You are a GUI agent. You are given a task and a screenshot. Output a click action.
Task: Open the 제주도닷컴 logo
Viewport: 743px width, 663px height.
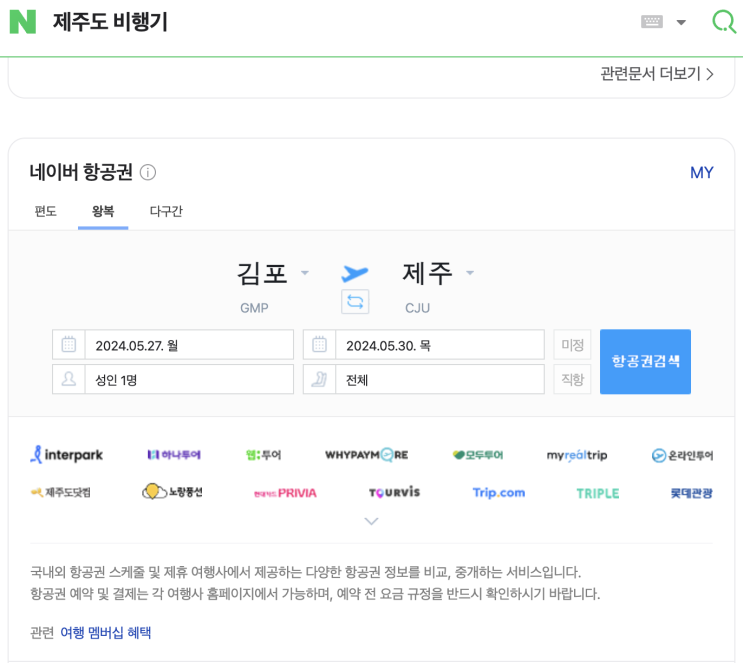61,492
